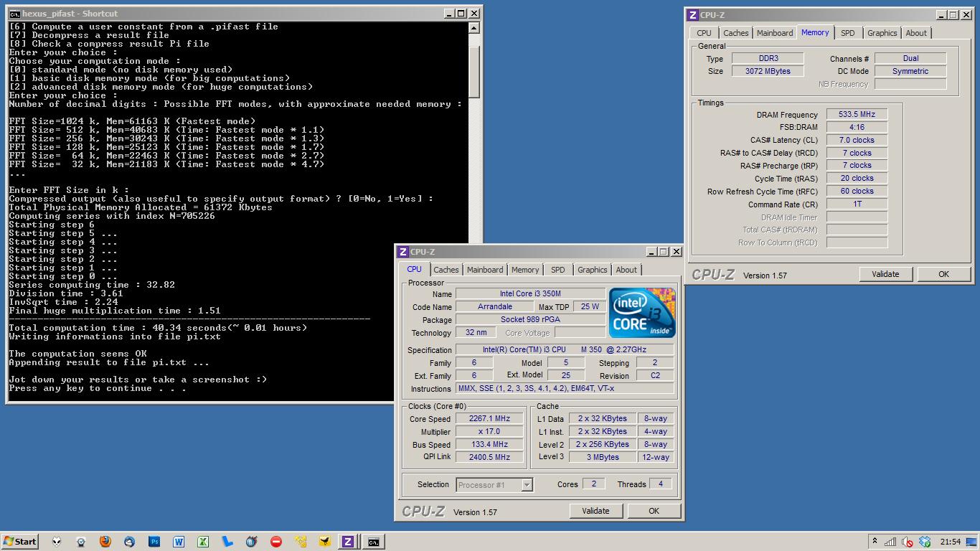
Task: Open the network signal tray icon
Action: pos(890,542)
